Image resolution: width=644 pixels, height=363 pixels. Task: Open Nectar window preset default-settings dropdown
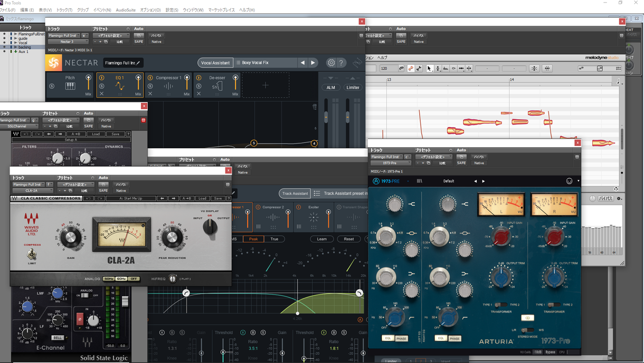111,35
